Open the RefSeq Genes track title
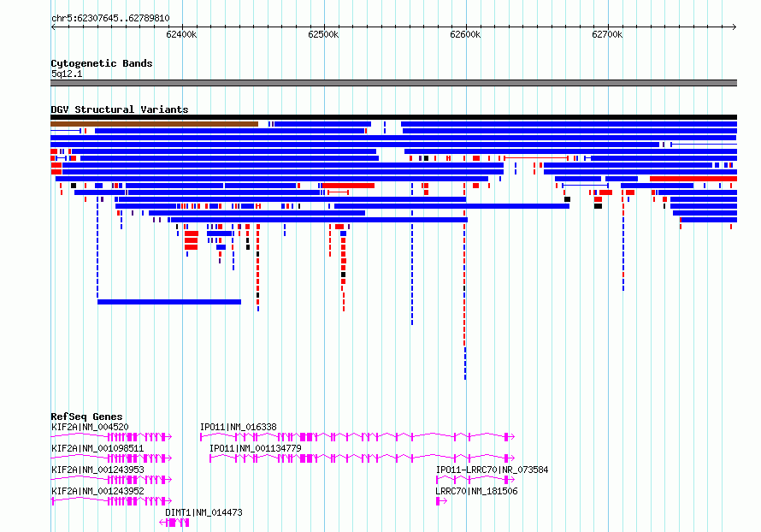This screenshot has height=532, width=761. [87, 417]
